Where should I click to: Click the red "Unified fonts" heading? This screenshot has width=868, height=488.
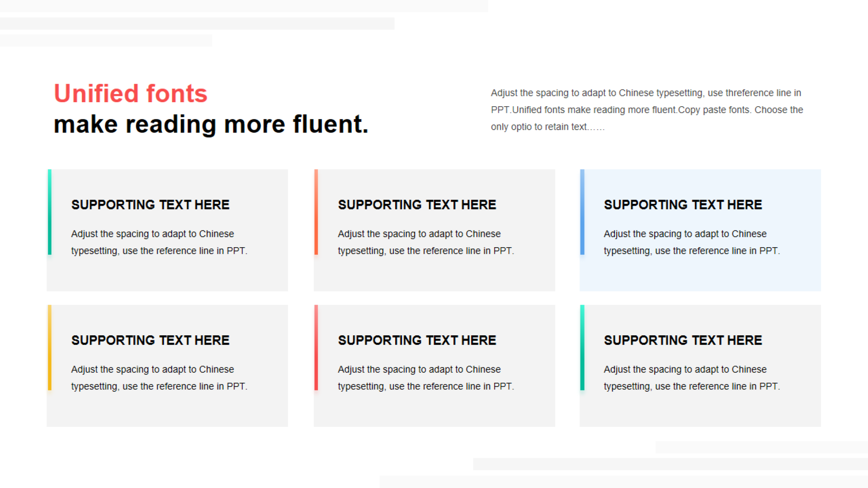[131, 94]
